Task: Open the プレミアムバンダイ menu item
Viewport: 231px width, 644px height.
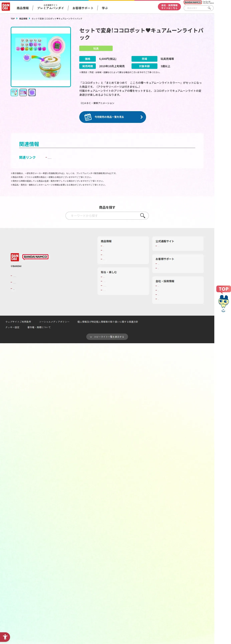Action: (50, 7)
